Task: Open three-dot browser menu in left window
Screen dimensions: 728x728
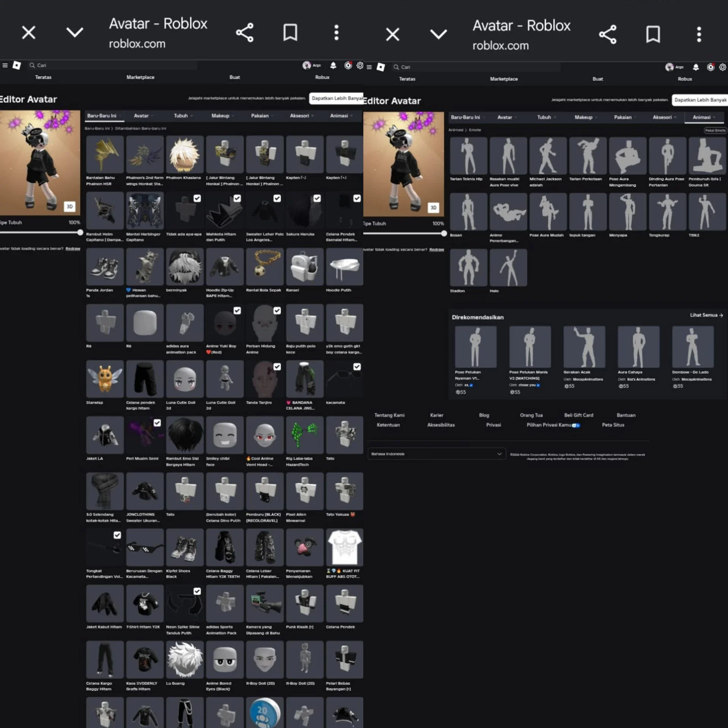Action: point(336,33)
